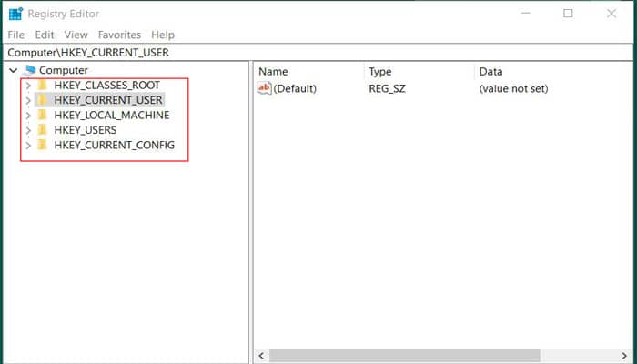Expand the HKEY_LOCAL_MACHINE key
The height and width of the screenshot is (364, 637).
tap(28, 116)
